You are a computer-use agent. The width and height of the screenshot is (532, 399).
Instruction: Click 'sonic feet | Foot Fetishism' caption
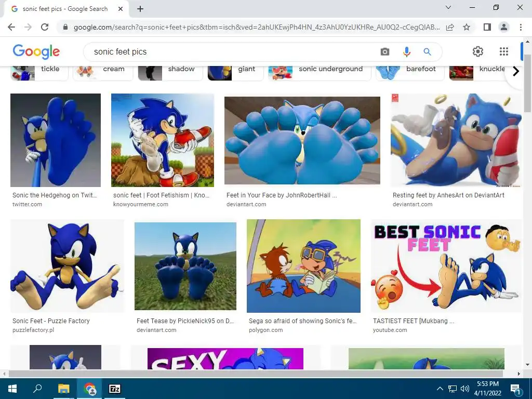[x=161, y=195]
